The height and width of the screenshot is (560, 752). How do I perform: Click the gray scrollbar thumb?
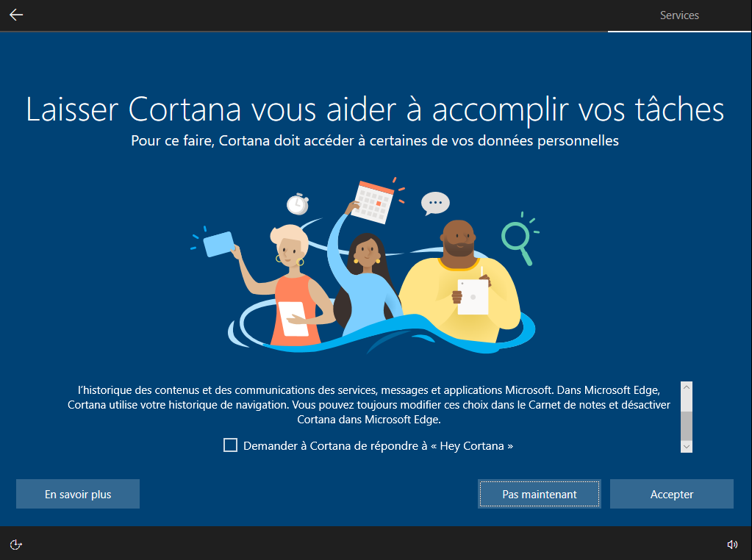click(687, 426)
